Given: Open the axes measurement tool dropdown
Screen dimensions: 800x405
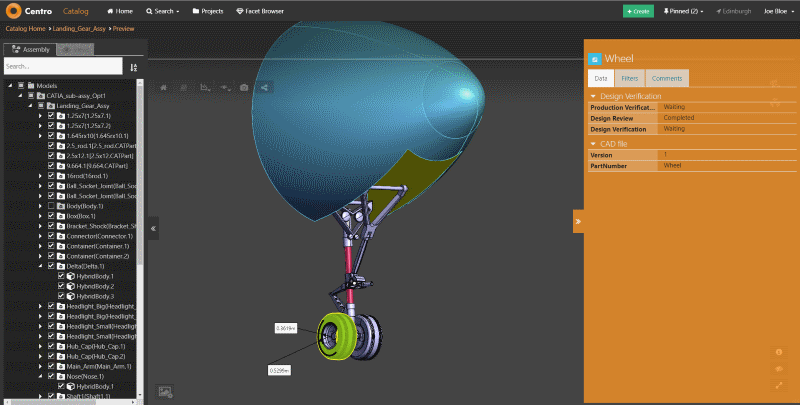Looking at the screenshot, I should pos(205,88).
